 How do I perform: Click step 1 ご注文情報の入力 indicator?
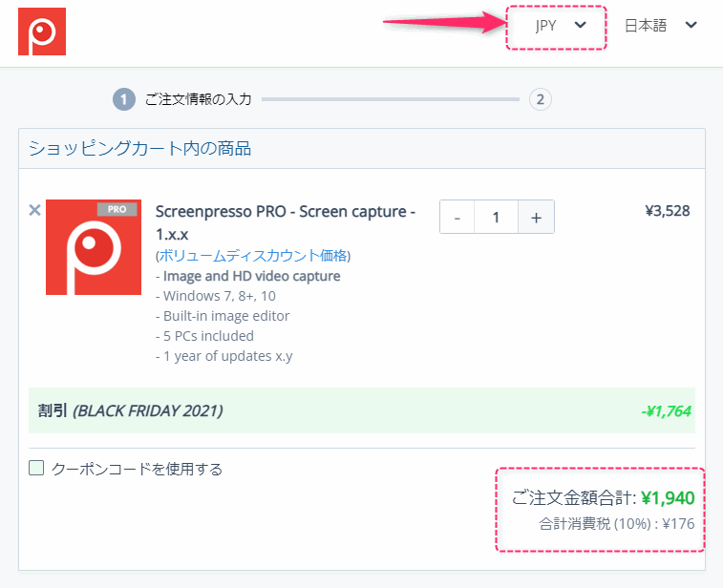[x=182, y=99]
